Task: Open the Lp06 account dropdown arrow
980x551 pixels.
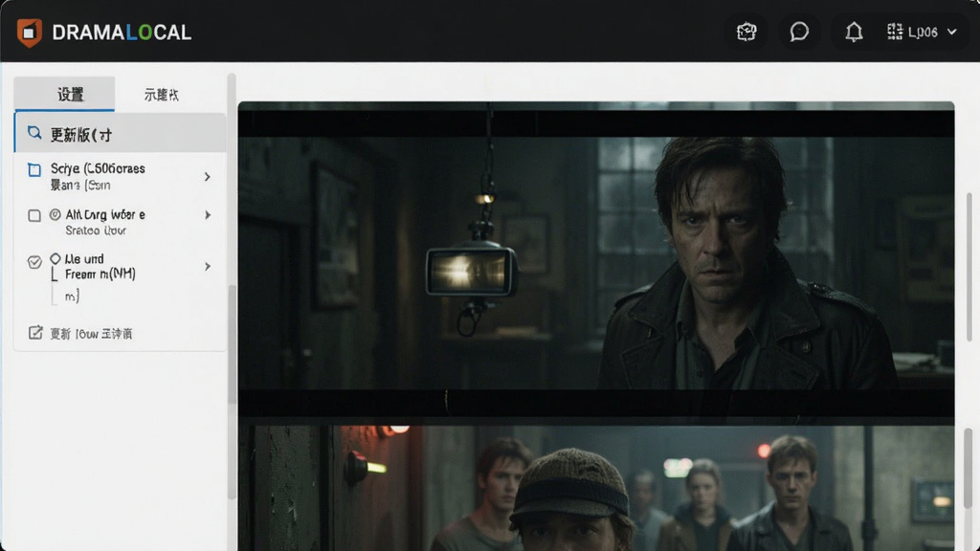Action: pos(952,32)
